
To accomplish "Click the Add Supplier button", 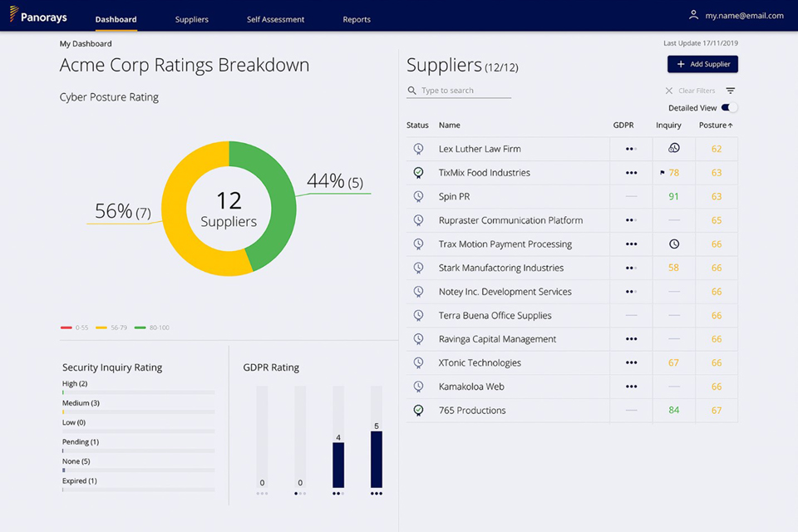I will 702,64.
